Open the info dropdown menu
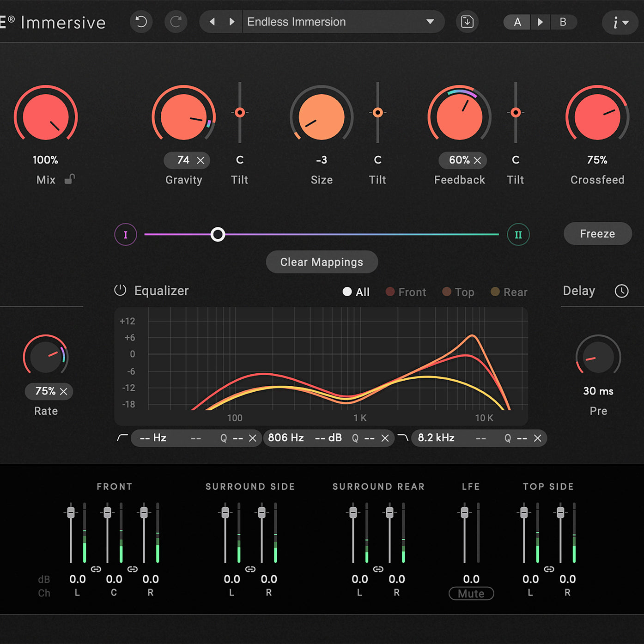The height and width of the screenshot is (644, 644). 620,22
